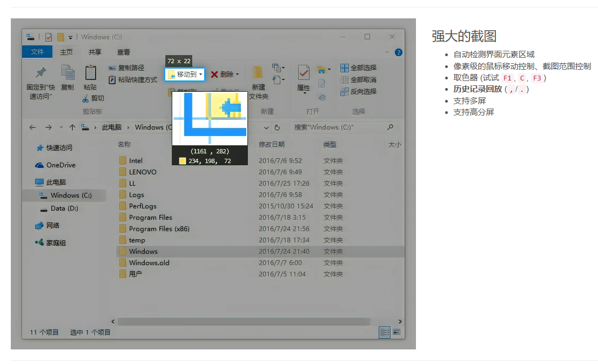Open the Quick Access Toolbar dropdown arrow
The height and width of the screenshot is (364, 598).
point(70,37)
